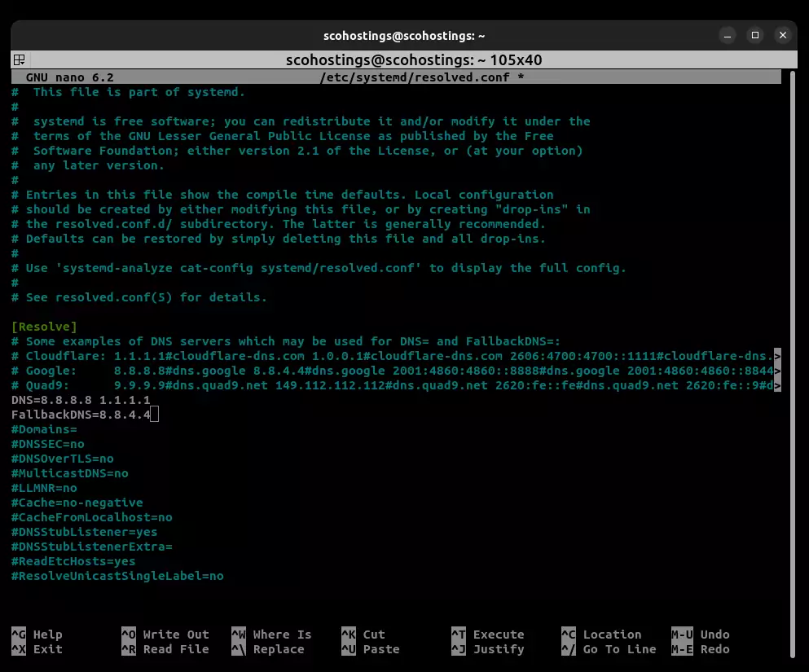Image resolution: width=809 pixels, height=672 pixels.
Task: Click the ^T Execute shortcut
Action: click(x=487, y=635)
